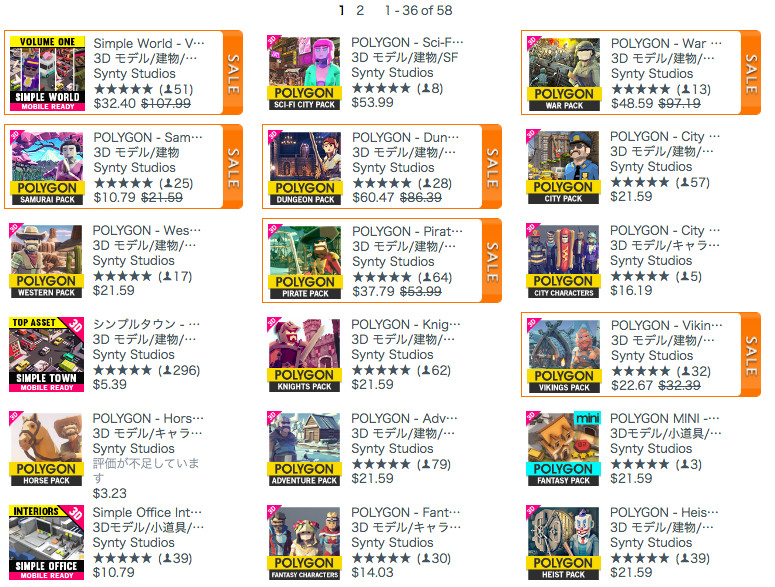The width and height of the screenshot is (775, 587).
Task: Open the Simple Office Interiors thumbnail
Action: 46,543
